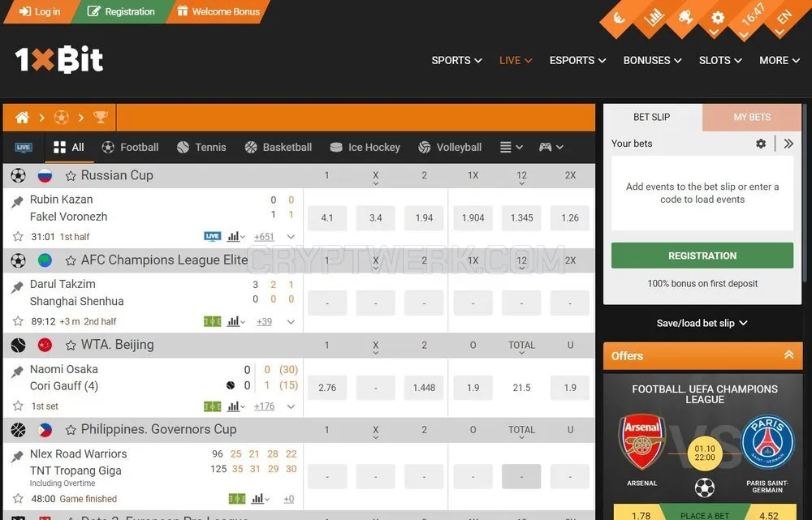Open the trophy icon in top corner
The width and height of the screenshot is (812, 520).
tap(685, 17)
